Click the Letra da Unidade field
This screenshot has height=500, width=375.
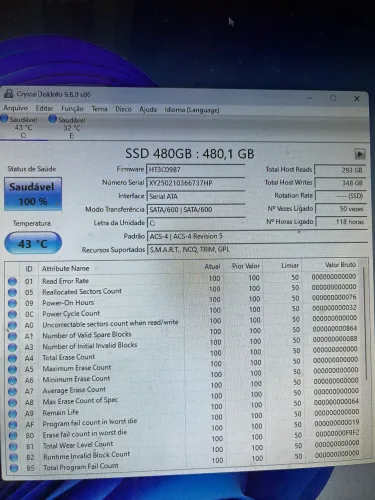(x=196, y=223)
